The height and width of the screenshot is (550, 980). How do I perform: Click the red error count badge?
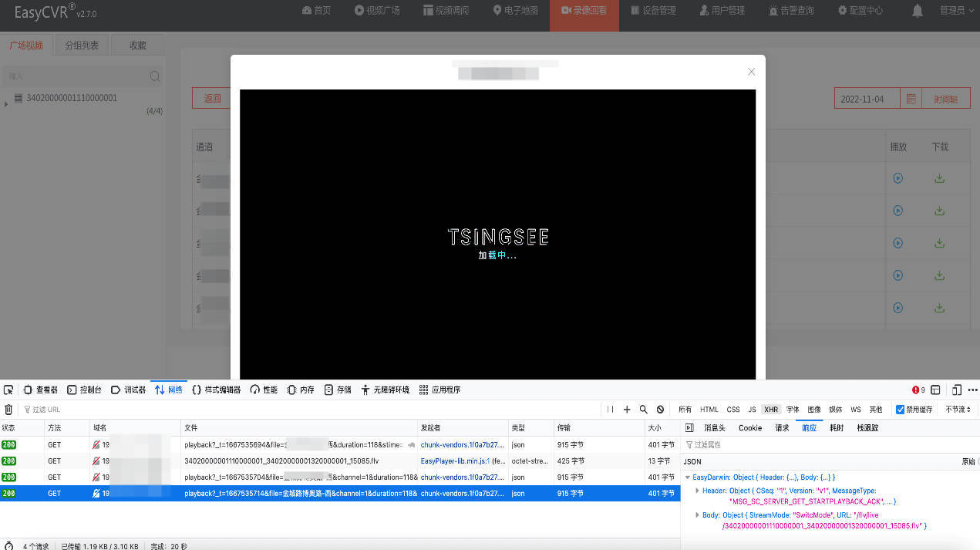(x=918, y=390)
